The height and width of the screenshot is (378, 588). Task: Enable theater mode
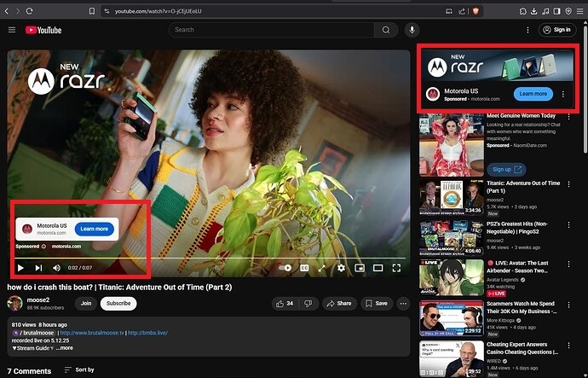click(x=378, y=268)
